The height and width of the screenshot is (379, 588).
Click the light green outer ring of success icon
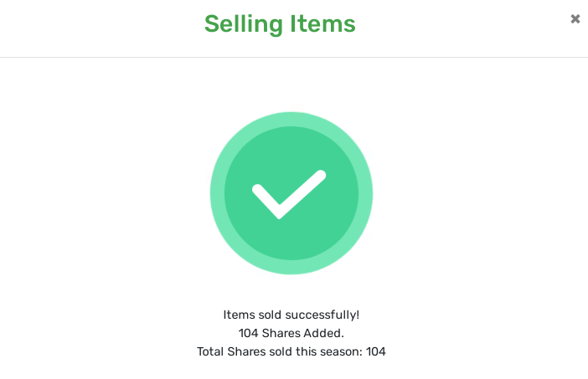coord(291,119)
